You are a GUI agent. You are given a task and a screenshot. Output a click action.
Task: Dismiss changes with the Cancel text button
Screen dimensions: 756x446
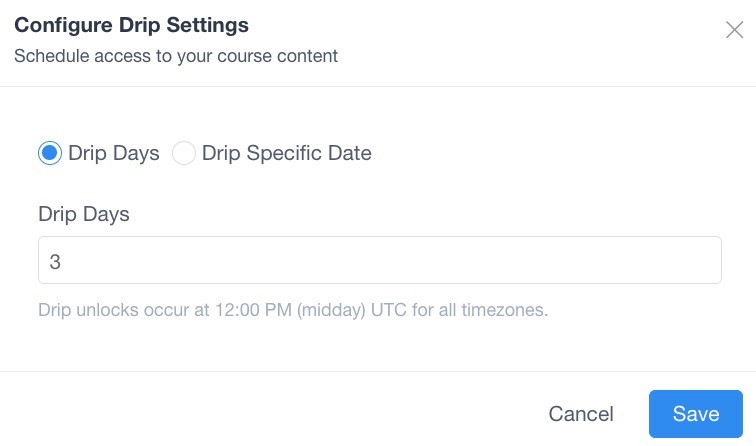click(581, 414)
